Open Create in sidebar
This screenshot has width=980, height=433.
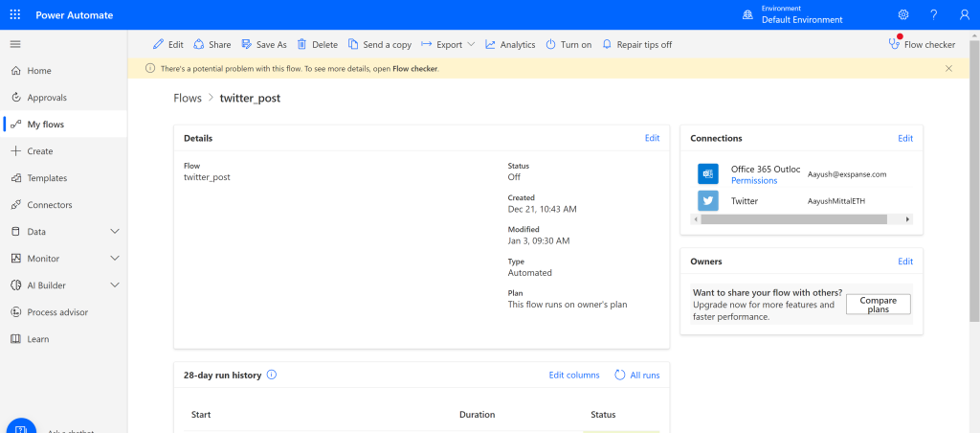[x=64, y=151]
